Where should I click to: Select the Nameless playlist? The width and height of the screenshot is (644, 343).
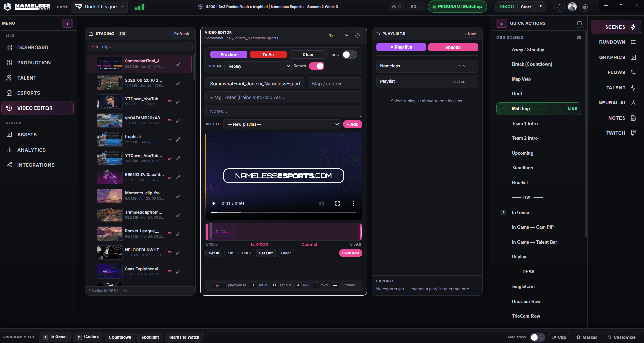(x=427, y=66)
